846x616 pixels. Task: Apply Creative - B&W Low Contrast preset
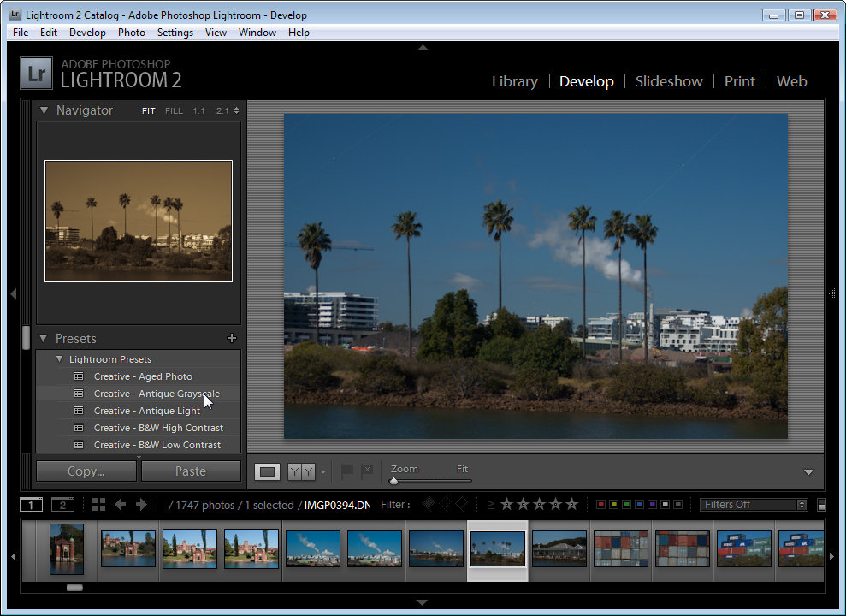157,445
